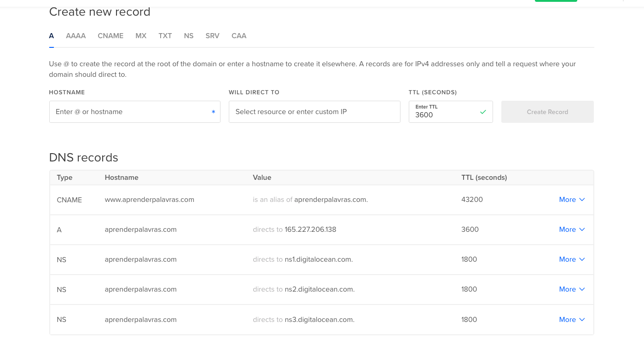Go to the CAA record tab
The height and width of the screenshot is (350, 644).
pyautogui.click(x=239, y=36)
